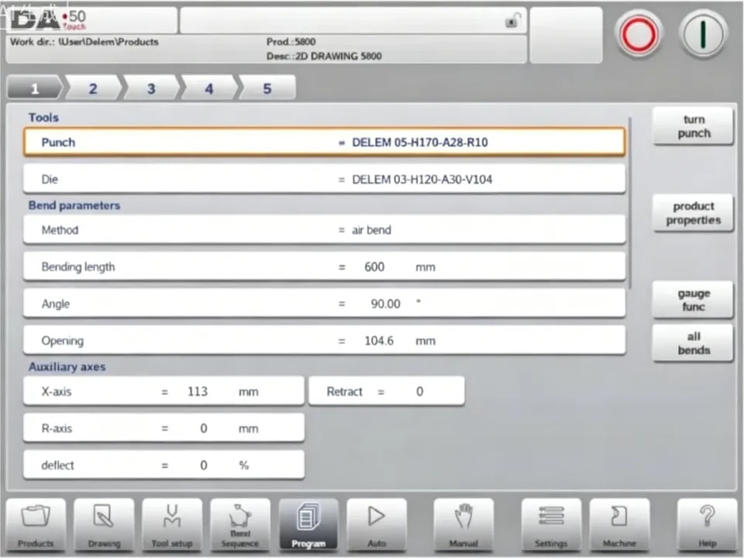Click the Bend parameters heading
The width and height of the screenshot is (744, 560).
pyautogui.click(x=74, y=205)
